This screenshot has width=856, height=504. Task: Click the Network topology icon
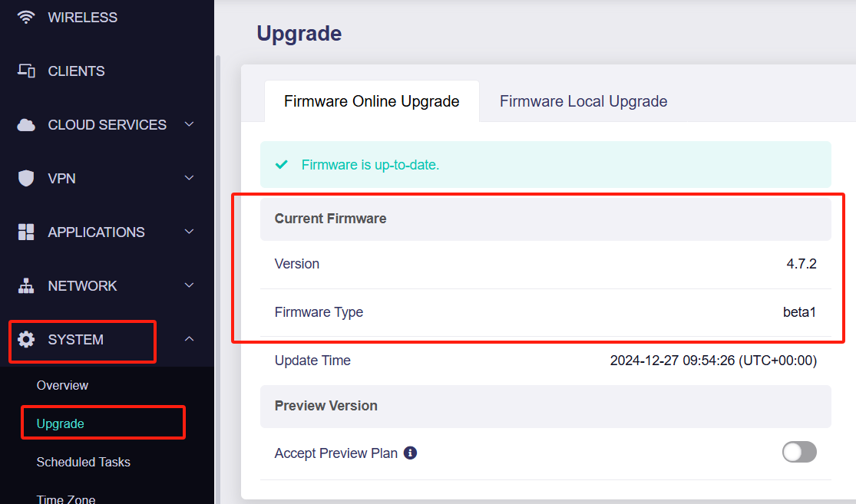pyautogui.click(x=26, y=286)
